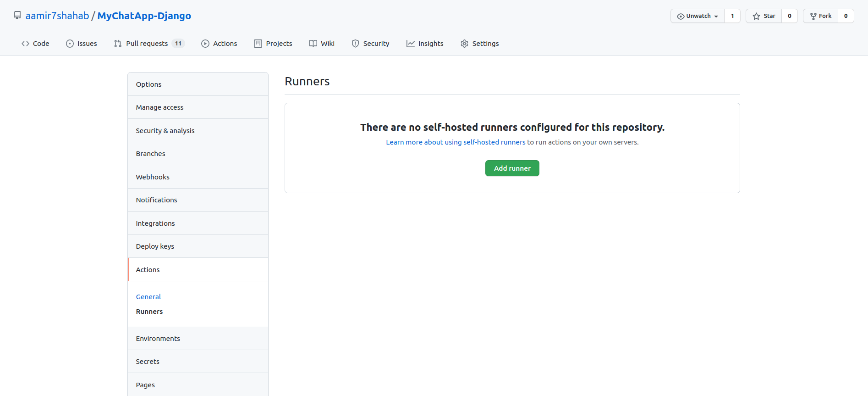Open Environments settings

pyautogui.click(x=198, y=339)
